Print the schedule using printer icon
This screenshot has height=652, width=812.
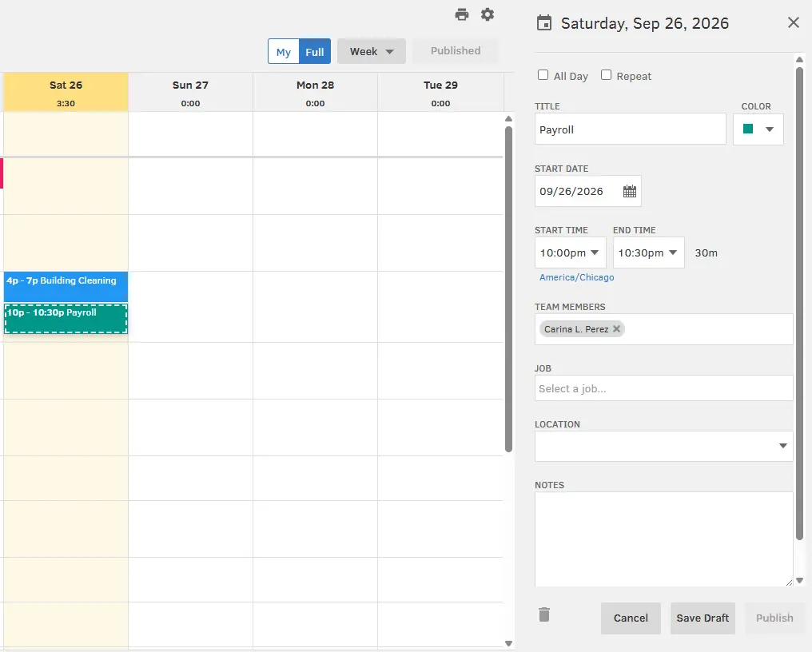tap(461, 14)
